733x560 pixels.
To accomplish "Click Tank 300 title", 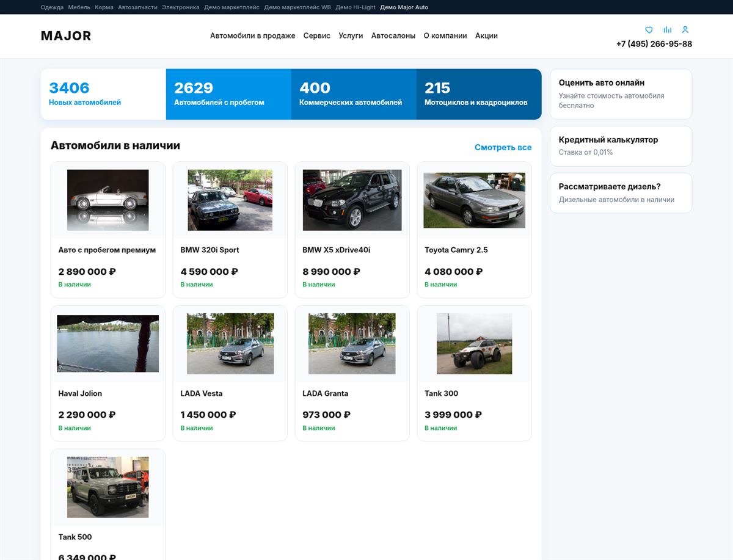I will [442, 393].
